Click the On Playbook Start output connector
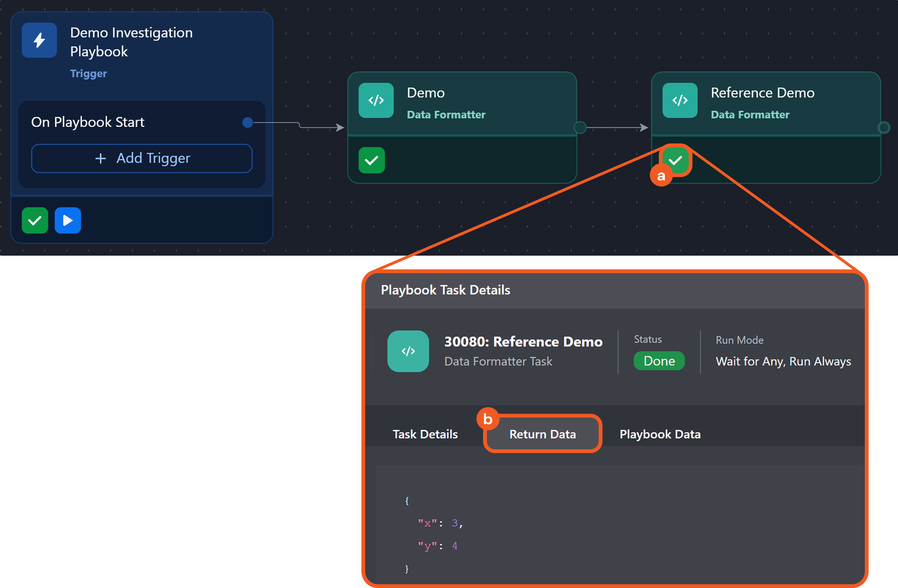 pos(247,122)
